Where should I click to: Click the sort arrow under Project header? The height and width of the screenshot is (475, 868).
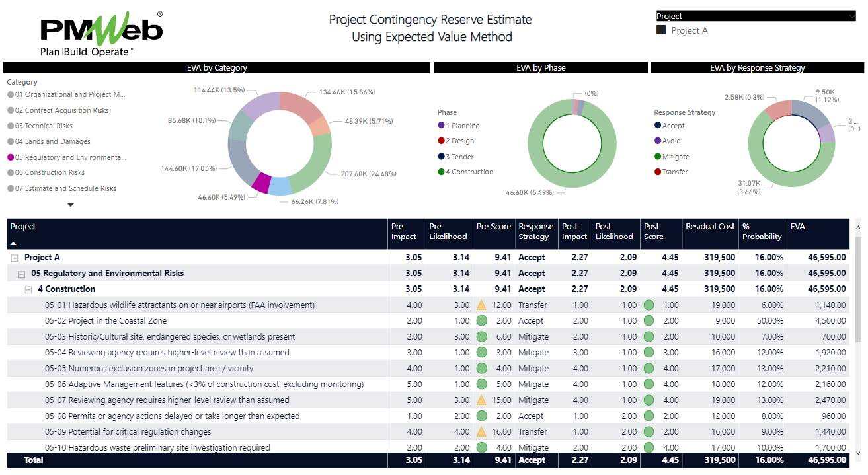pyautogui.click(x=13, y=244)
